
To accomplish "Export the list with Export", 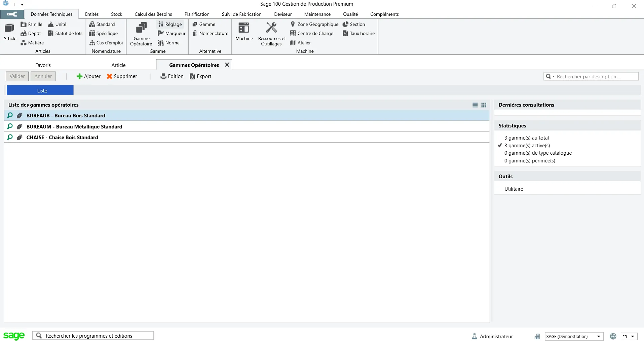I will click(200, 76).
